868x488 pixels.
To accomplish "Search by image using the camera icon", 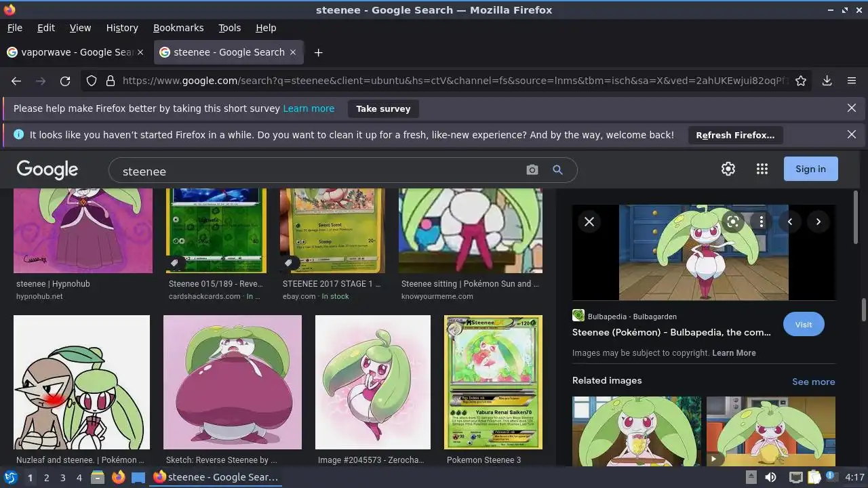I will [532, 170].
